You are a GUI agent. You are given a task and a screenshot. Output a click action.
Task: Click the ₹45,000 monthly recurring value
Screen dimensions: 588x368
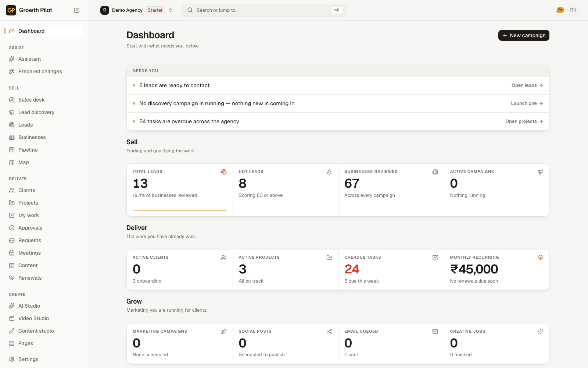click(x=474, y=269)
